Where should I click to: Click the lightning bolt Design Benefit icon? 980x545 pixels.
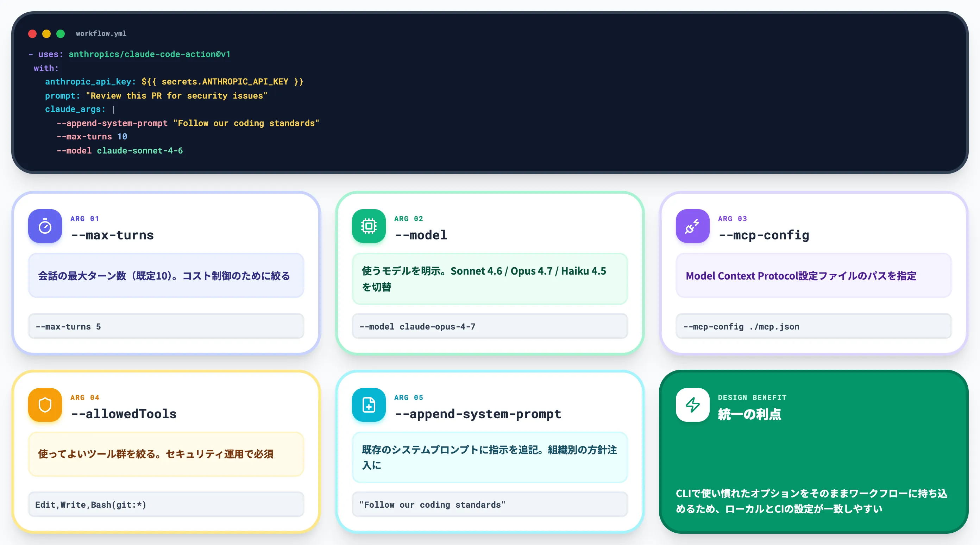[692, 405]
